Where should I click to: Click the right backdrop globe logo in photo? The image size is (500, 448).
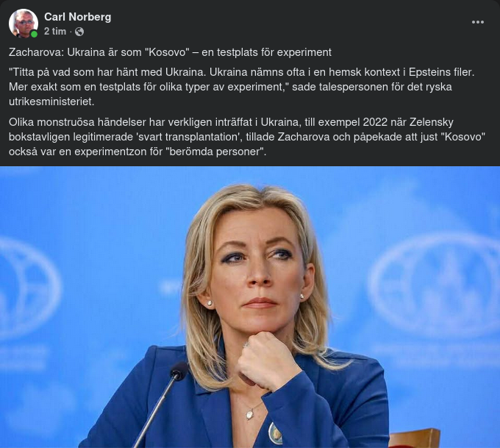[x=437, y=285]
